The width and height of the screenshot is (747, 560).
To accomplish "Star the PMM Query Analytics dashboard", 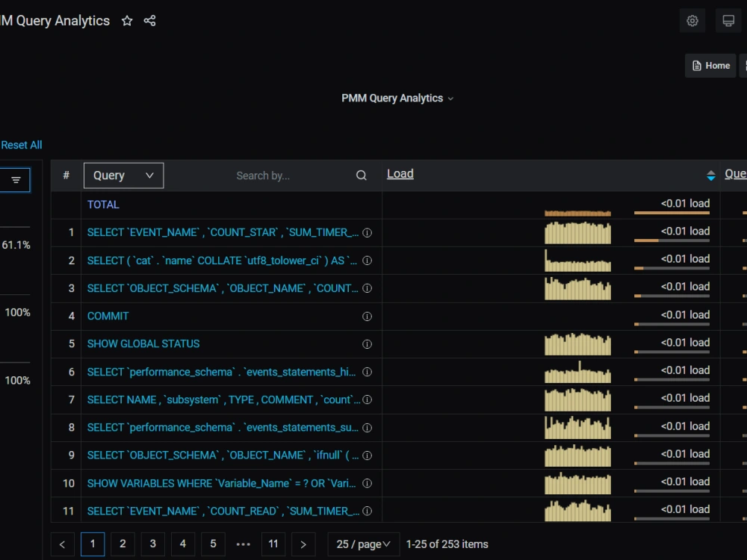I will click(x=127, y=20).
